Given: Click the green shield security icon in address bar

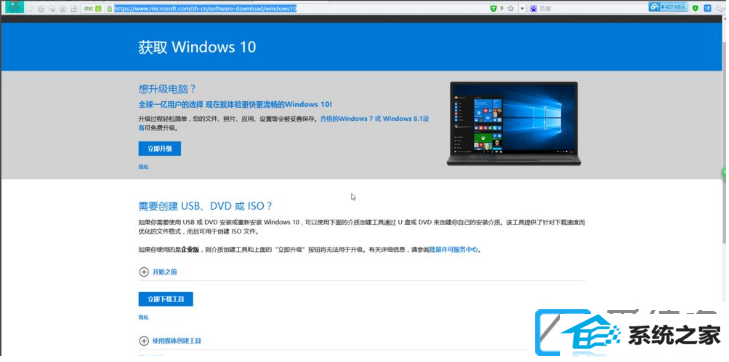Looking at the screenshot, I should [x=494, y=8].
